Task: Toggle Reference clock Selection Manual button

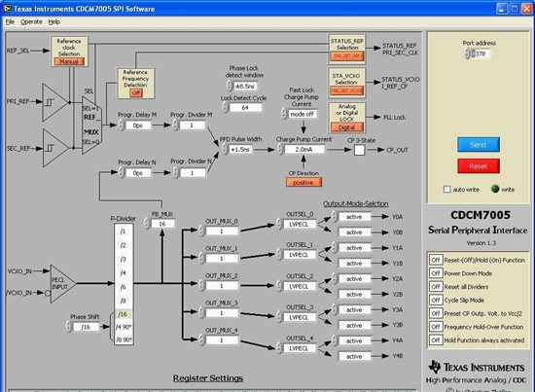Action: pyautogui.click(x=69, y=61)
